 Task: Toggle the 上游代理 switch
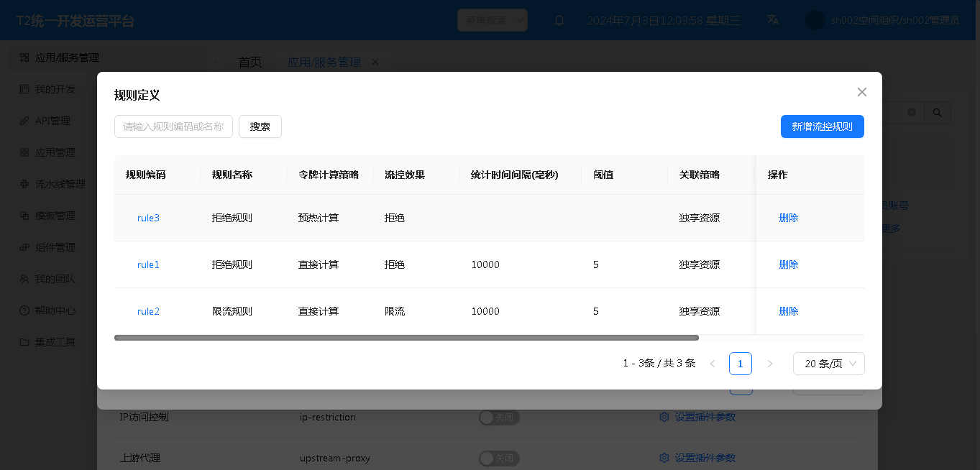click(499, 458)
